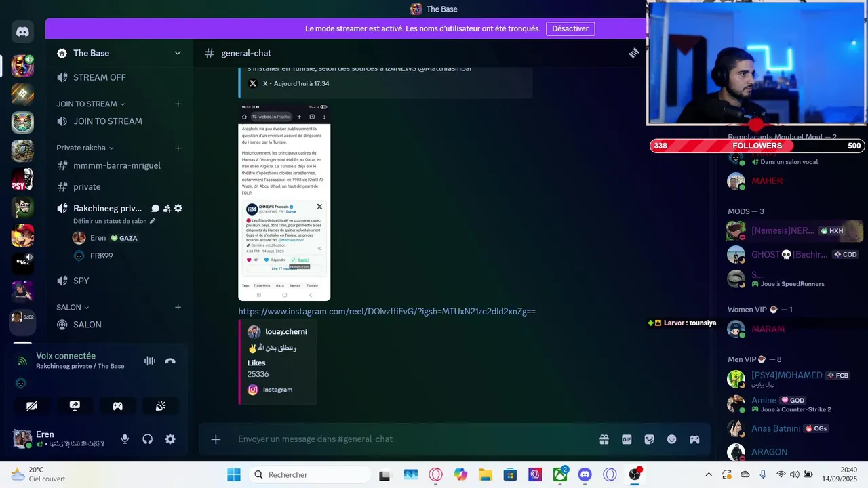Open Windows Start menu

(x=233, y=474)
